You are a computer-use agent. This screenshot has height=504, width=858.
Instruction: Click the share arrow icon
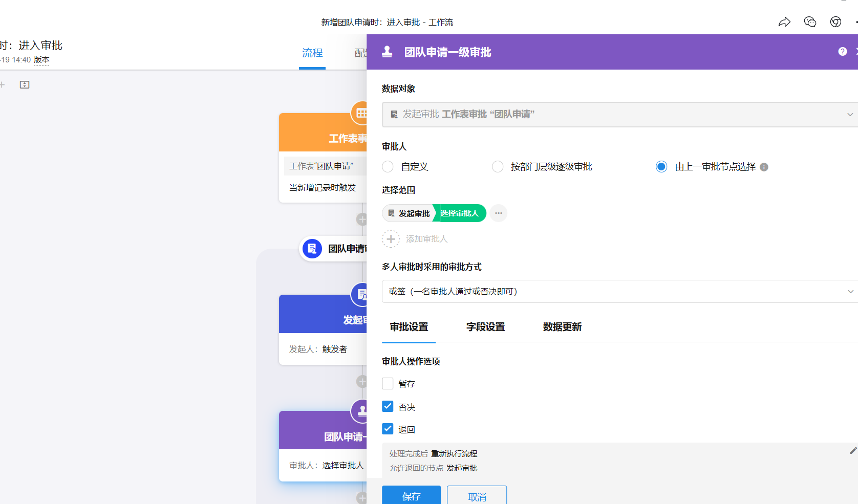[x=784, y=22]
